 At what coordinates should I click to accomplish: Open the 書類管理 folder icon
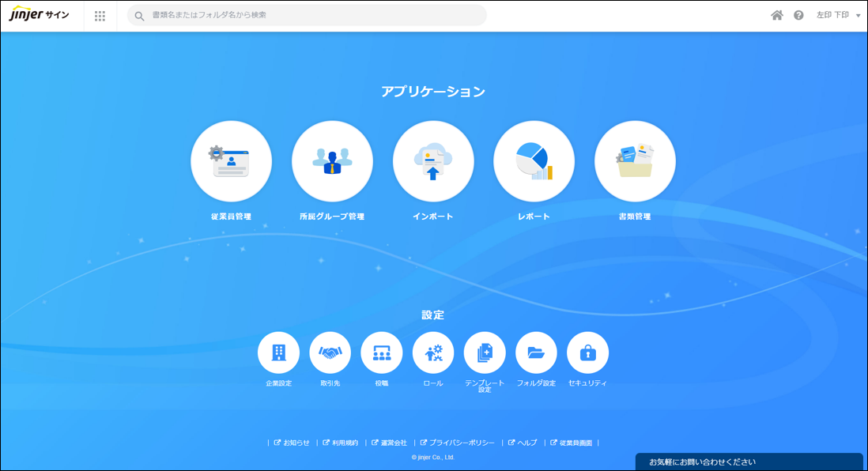pyautogui.click(x=635, y=161)
